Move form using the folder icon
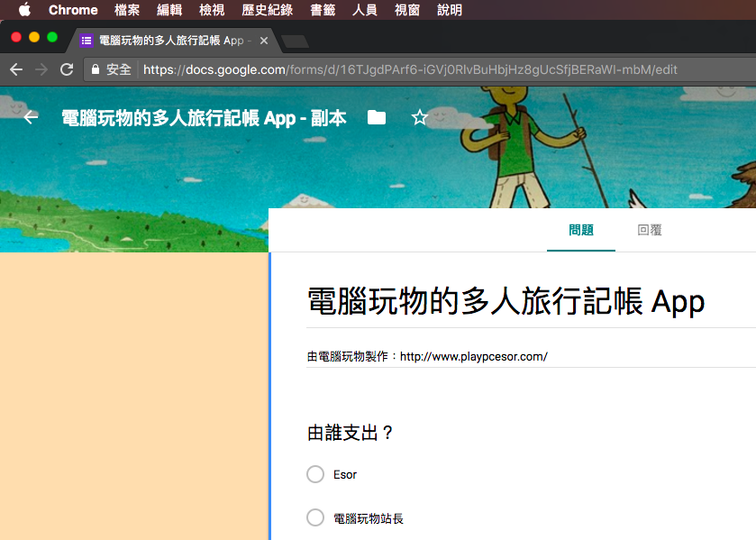Screen dimensions: 756x540 click(x=376, y=117)
